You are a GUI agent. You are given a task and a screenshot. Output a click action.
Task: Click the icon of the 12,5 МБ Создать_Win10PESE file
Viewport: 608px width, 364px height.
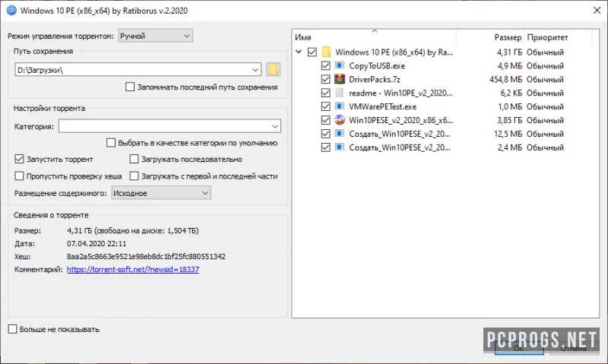pos(340,134)
